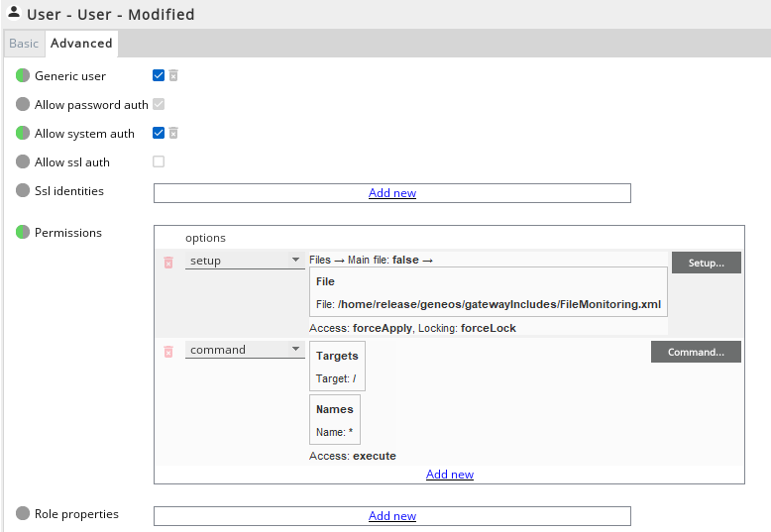Click the Setup... button

click(x=706, y=263)
